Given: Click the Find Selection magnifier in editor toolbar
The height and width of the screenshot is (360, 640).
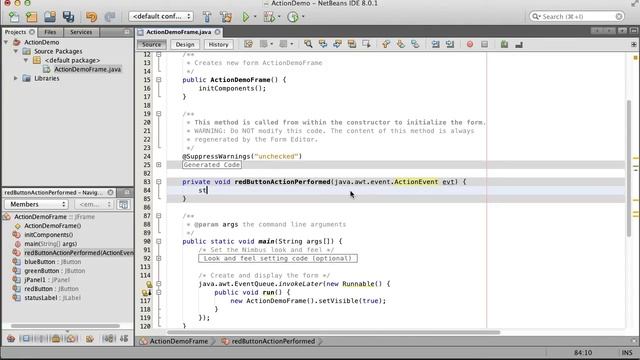Looking at the screenshot, I should point(308,44).
